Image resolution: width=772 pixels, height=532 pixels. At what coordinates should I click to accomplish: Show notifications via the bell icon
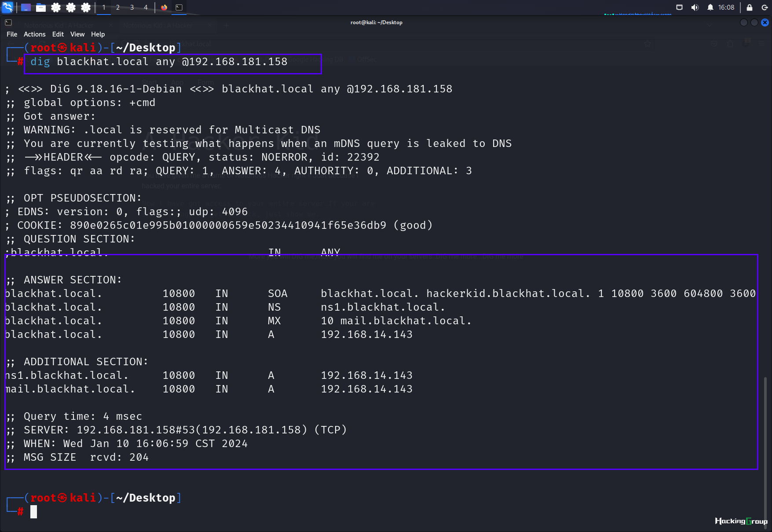(710, 7)
